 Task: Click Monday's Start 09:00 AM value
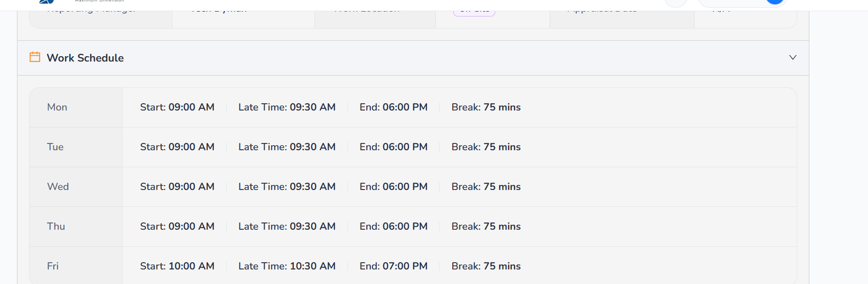[191, 107]
